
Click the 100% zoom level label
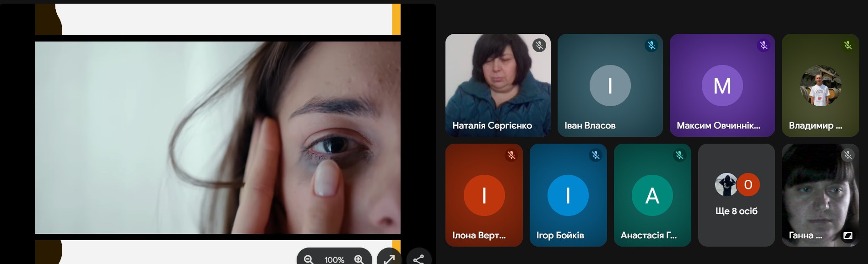(x=334, y=259)
